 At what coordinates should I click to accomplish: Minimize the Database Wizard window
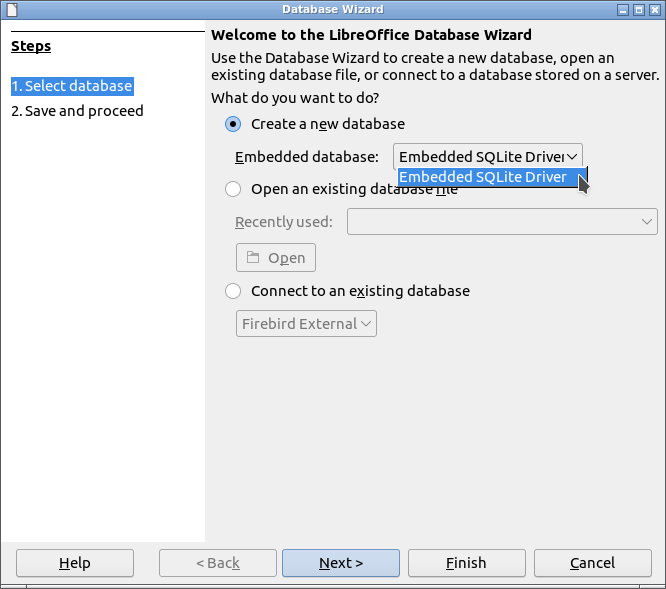[623, 10]
